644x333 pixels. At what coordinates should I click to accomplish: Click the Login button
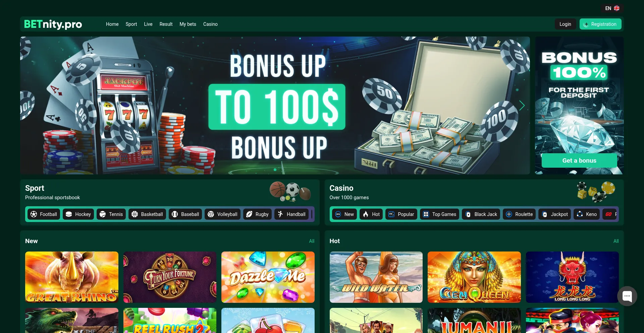click(565, 24)
